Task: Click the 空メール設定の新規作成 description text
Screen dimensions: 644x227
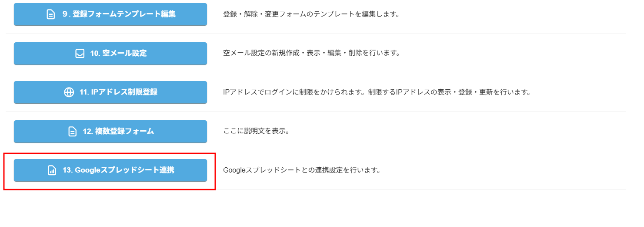Action: [x=311, y=53]
